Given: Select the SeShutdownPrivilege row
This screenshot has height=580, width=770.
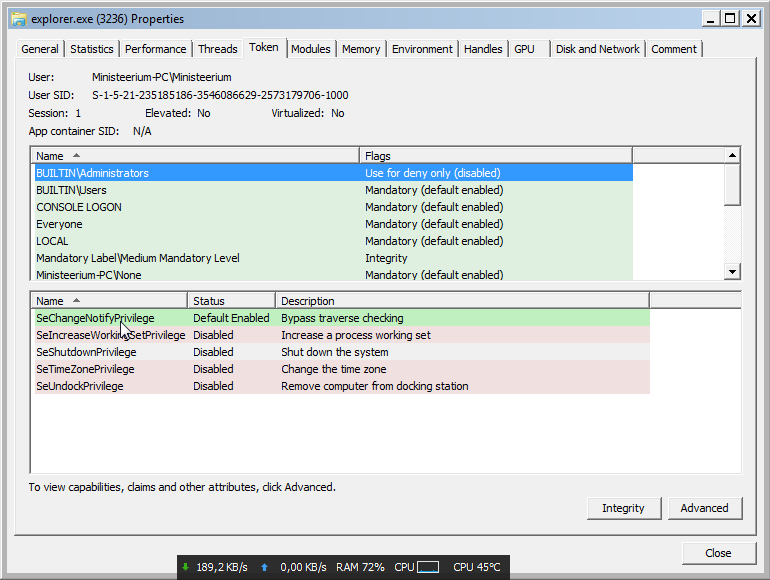Looking at the screenshot, I should [86, 352].
